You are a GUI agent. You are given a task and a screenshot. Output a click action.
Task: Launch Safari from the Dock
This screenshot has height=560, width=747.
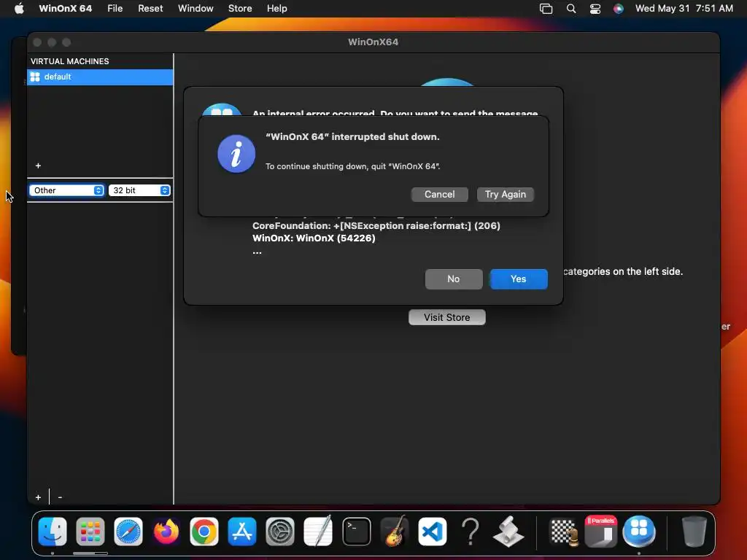[x=128, y=532]
